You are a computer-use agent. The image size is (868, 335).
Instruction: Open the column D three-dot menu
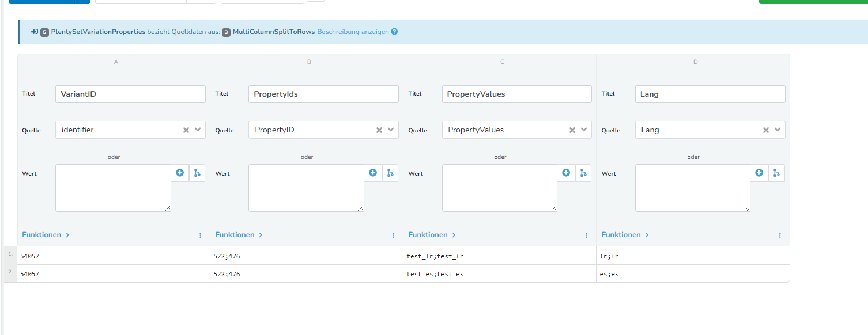click(780, 235)
